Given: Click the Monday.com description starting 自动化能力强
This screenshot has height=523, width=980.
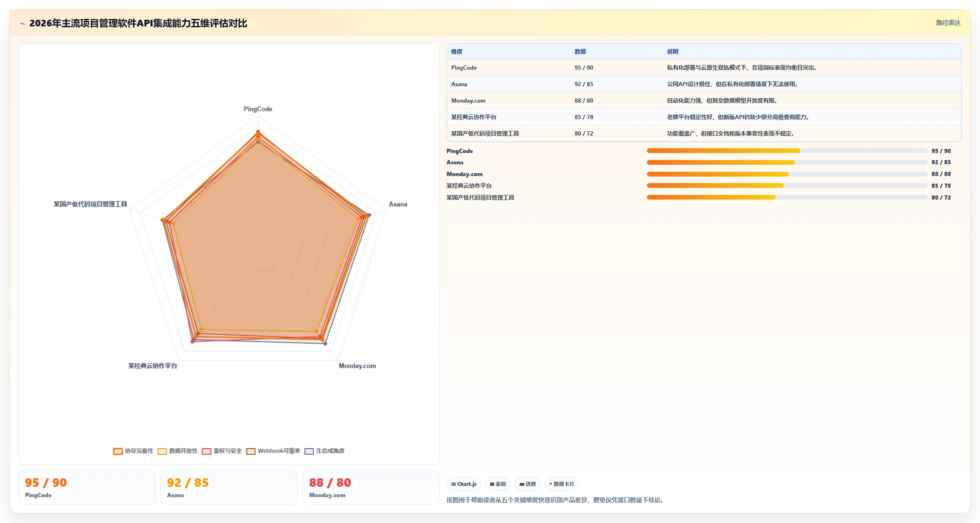Looking at the screenshot, I should pyautogui.click(x=722, y=101).
